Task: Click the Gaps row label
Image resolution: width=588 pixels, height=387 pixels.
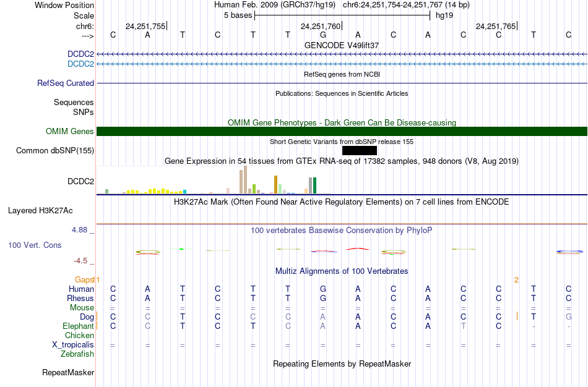Action: [x=84, y=280]
